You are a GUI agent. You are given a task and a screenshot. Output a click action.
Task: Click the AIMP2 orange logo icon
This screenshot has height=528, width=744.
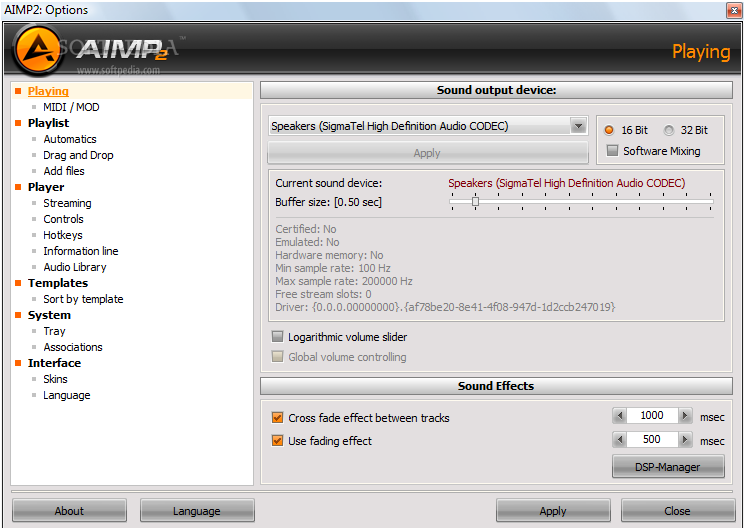point(39,50)
